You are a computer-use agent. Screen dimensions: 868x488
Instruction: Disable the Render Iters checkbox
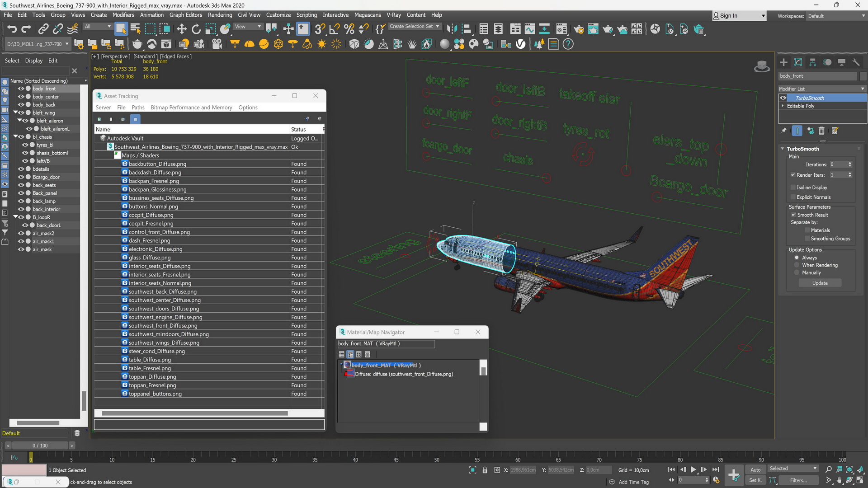[793, 175]
